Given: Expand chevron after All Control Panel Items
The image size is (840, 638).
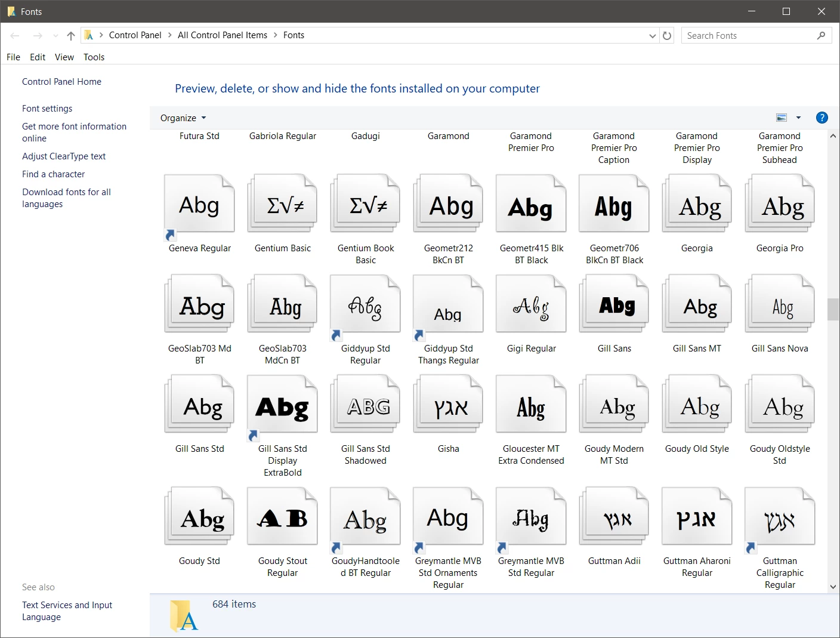Looking at the screenshot, I should click(x=276, y=35).
